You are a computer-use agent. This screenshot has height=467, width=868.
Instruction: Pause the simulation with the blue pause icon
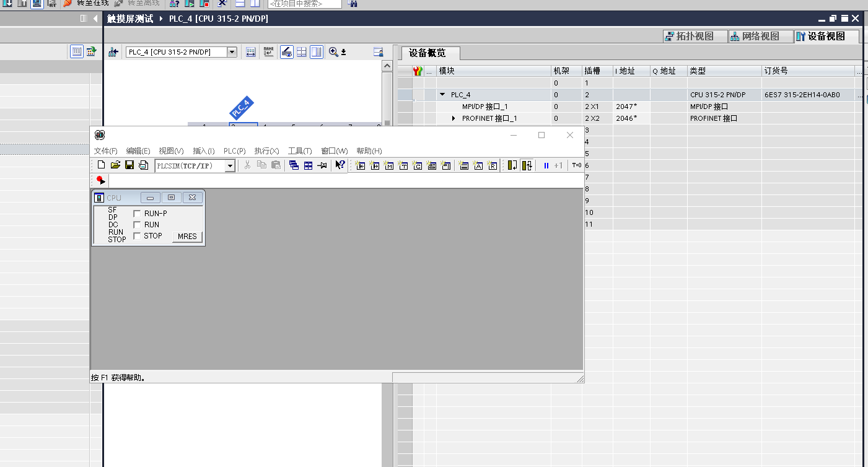(x=546, y=165)
